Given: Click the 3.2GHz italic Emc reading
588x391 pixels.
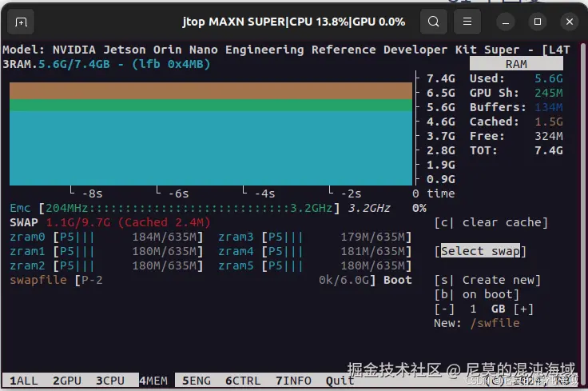Looking at the screenshot, I should click(x=369, y=208).
